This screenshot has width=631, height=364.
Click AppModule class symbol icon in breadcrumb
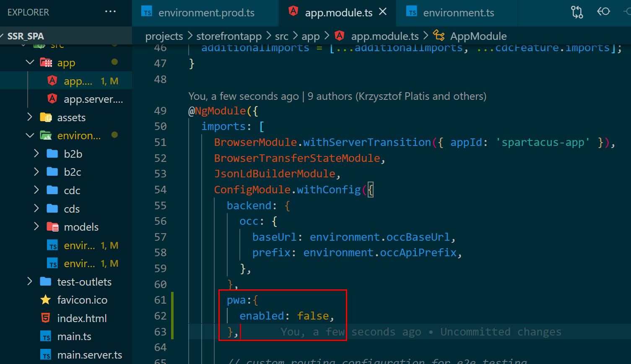coord(439,35)
